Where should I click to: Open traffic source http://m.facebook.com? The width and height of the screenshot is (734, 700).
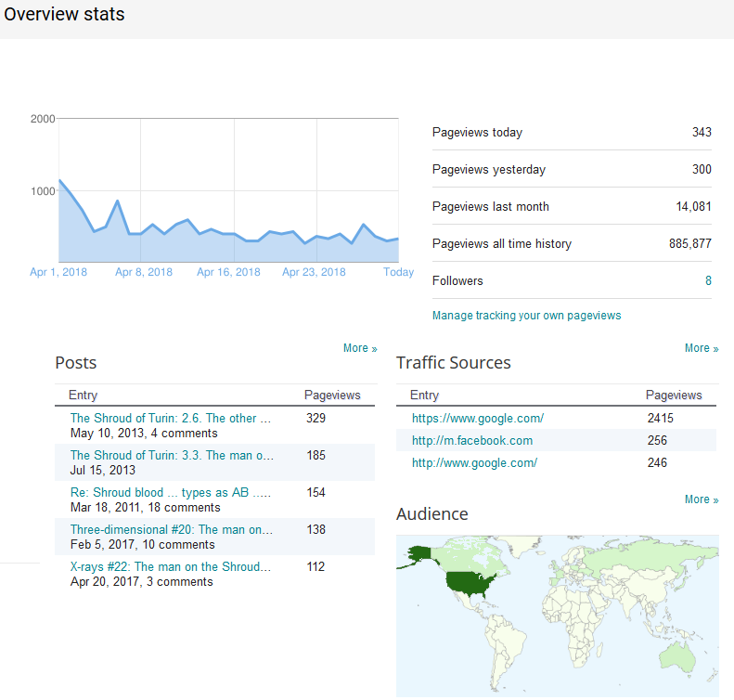coord(471,441)
